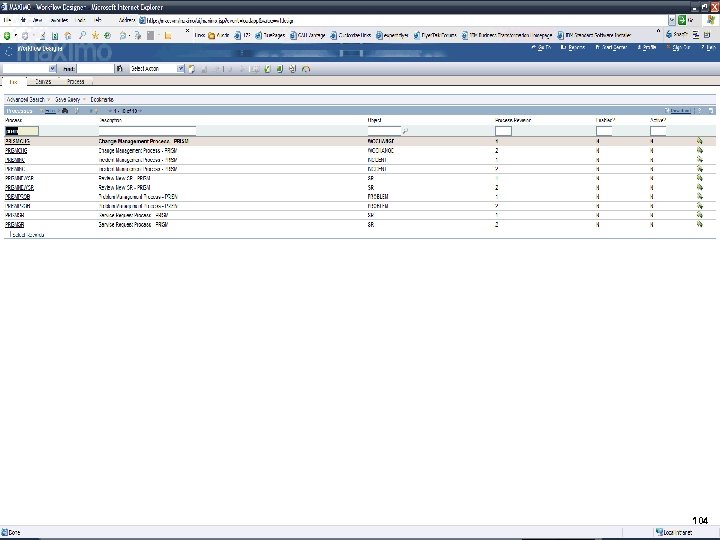Viewport: 720px width, 540px height.
Task: Click the Internet Explorer Home icon
Action: click(x=68, y=35)
